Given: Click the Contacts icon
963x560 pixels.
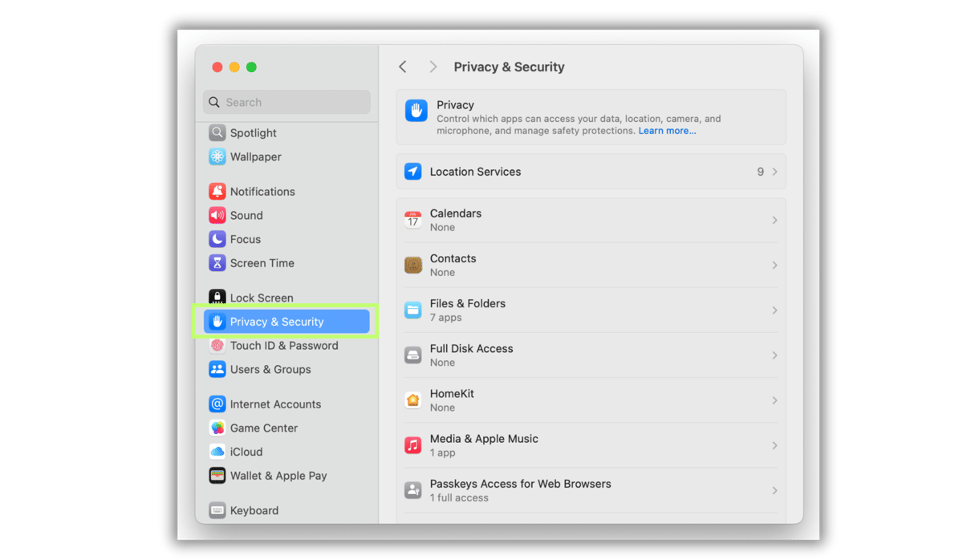Looking at the screenshot, I should point(413,265).
